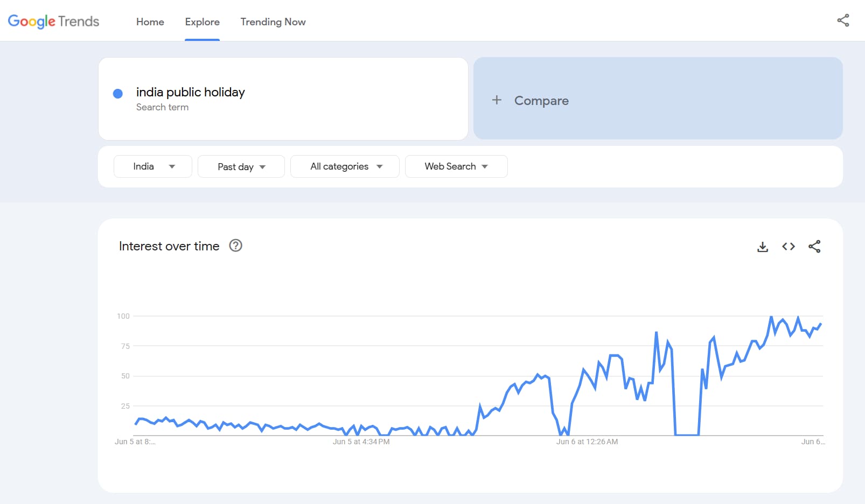Click the blue dot beside search term
The height and width of the screenshot is (504, 865).
[118, 94]
